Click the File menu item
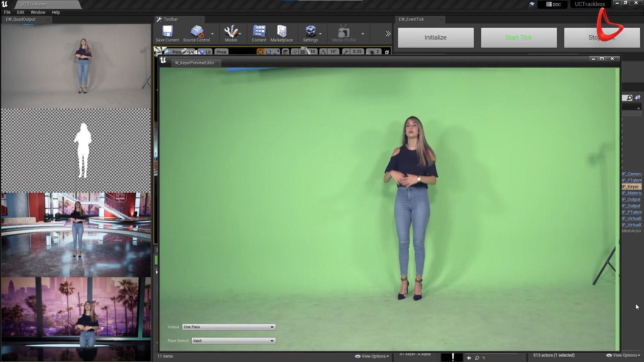This screenshot has height=362, width=644. [x=7, y=12]
